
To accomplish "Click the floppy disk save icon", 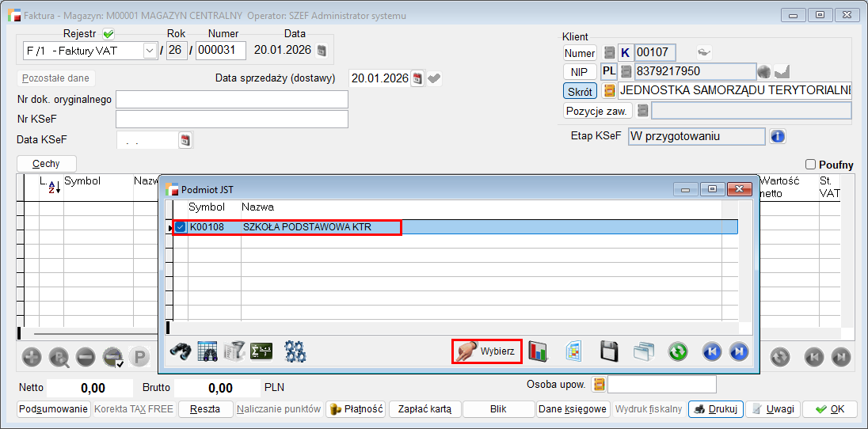I will tap(608, 351).
